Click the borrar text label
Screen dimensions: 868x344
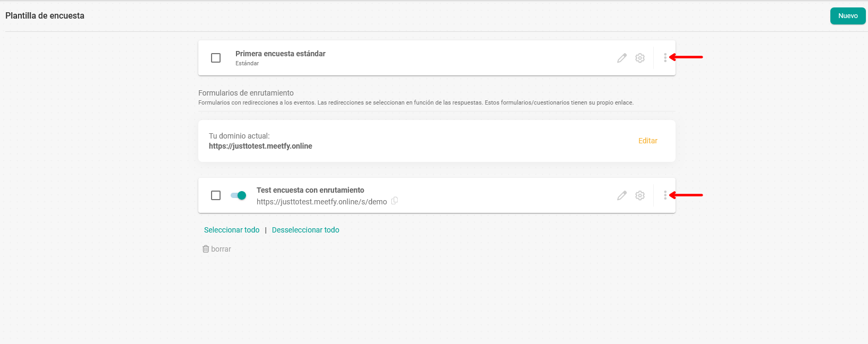(221, 249)
